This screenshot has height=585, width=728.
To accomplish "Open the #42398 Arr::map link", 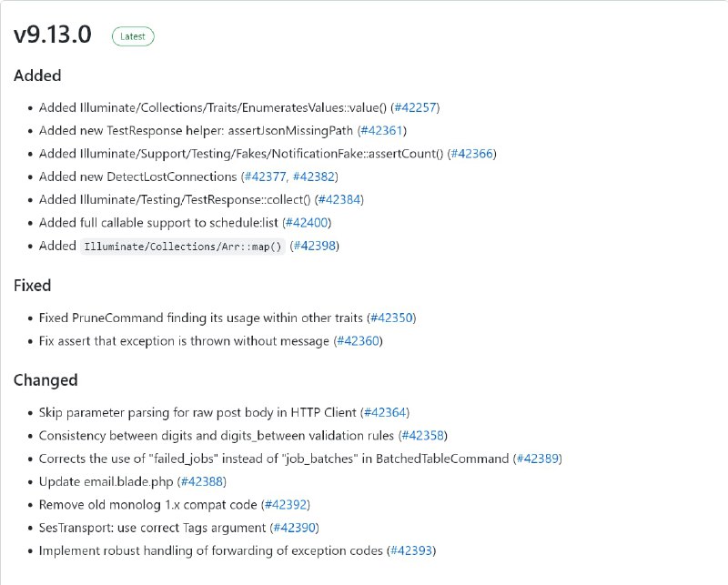I will point(315,246).
